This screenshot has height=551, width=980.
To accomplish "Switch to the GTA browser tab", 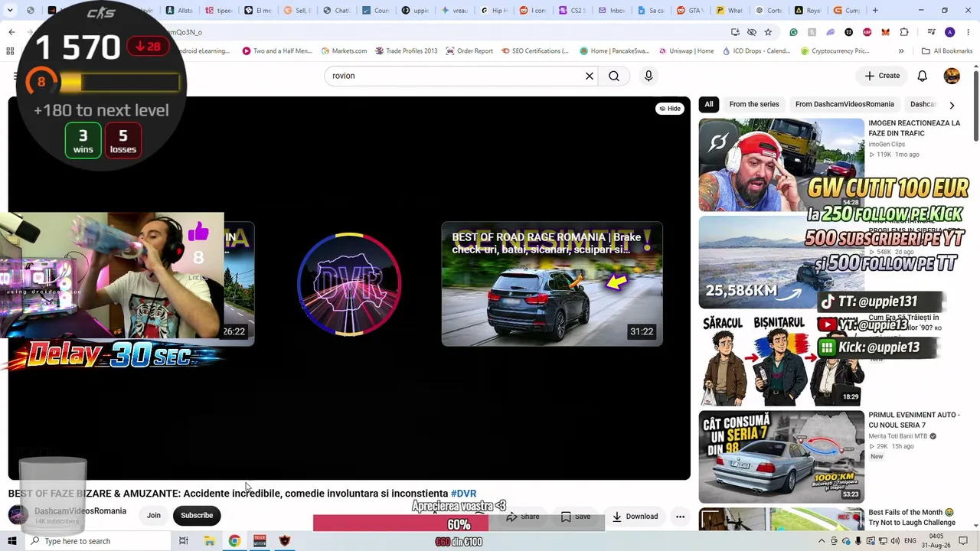I will (690, 11).
